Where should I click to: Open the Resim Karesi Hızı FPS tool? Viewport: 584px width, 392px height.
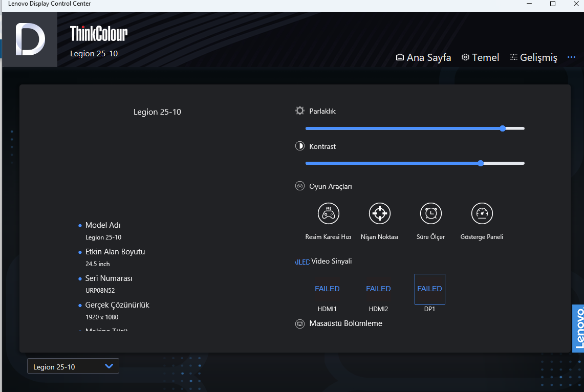click(x=328, y=213)
